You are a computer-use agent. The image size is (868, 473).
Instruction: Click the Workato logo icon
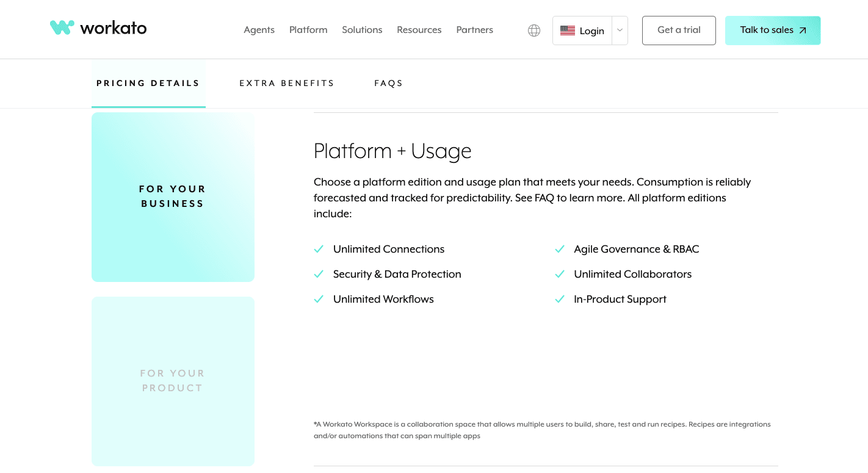[62, 27]
